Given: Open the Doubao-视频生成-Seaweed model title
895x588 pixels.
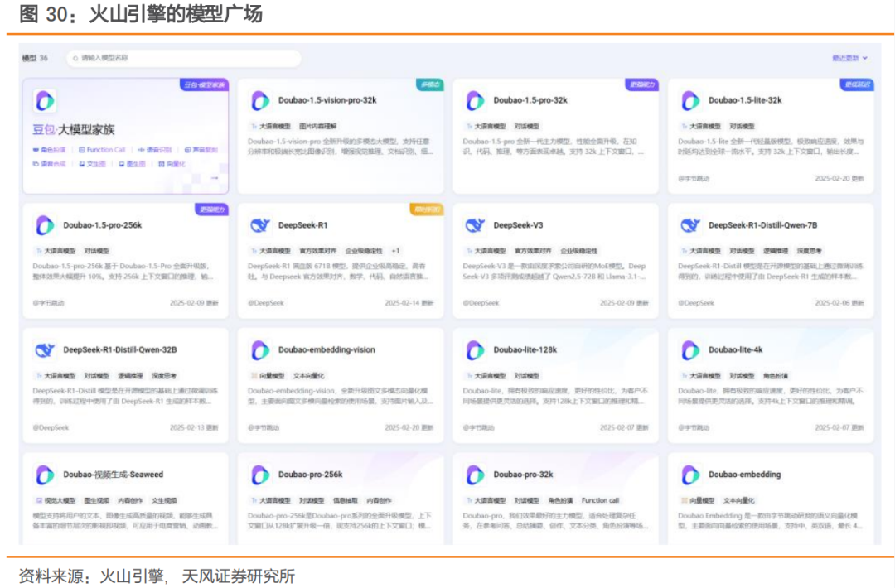Looking at the screenshot, I should 113,475.
